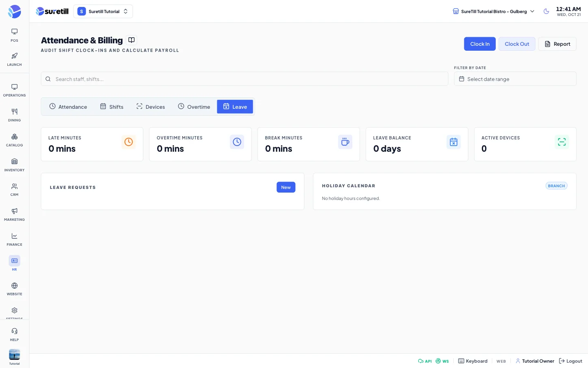The height and width of the screenshot is (368, 588).
Task: Click the WS connection status indicator
Action: click(442, 361)
